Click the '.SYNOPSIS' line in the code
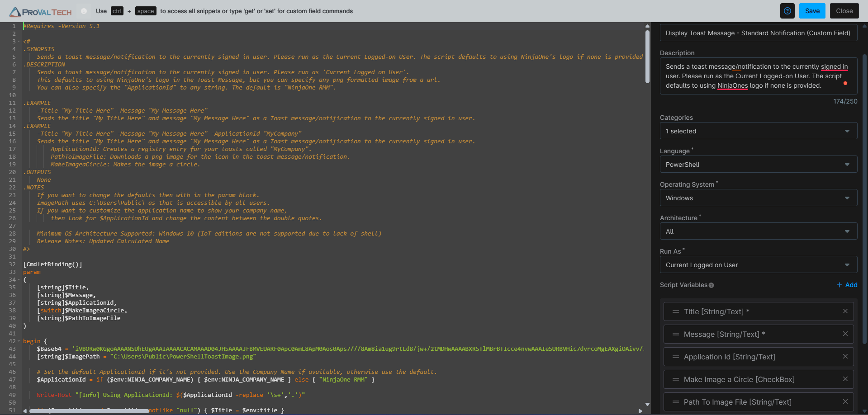Image resolution: width=868 pixels, height=415 pixels. (39, 49)
